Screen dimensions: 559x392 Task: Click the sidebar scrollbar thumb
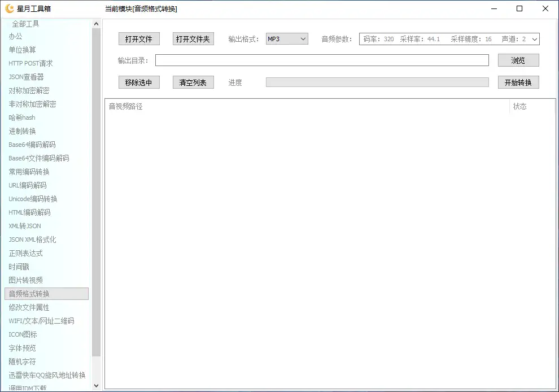(x=96, y=192)
